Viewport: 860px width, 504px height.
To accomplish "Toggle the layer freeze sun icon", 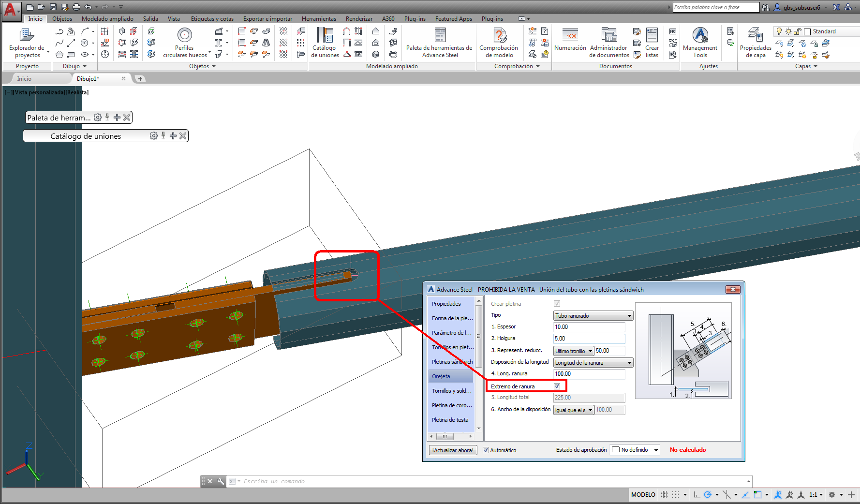I will click(788, 31).
